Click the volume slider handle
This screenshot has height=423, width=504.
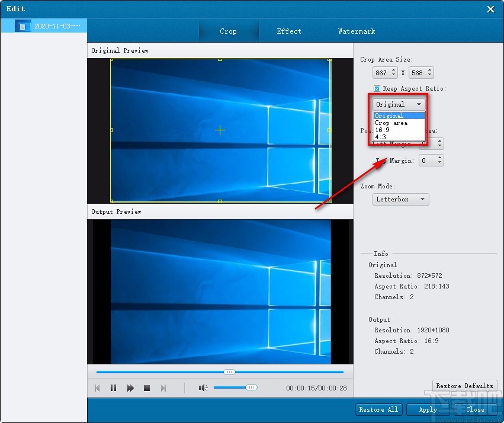pyautogui.click(x=251, y=387)
